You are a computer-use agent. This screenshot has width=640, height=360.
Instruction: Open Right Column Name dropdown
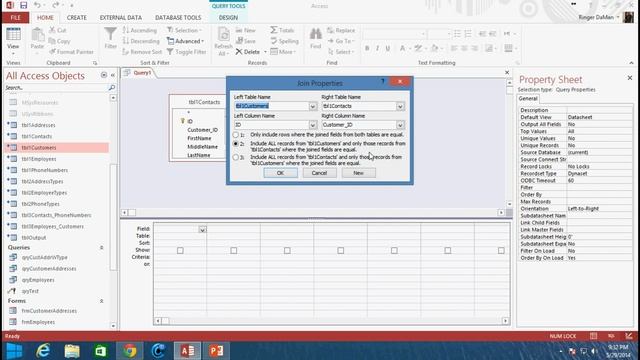point(400,125)
